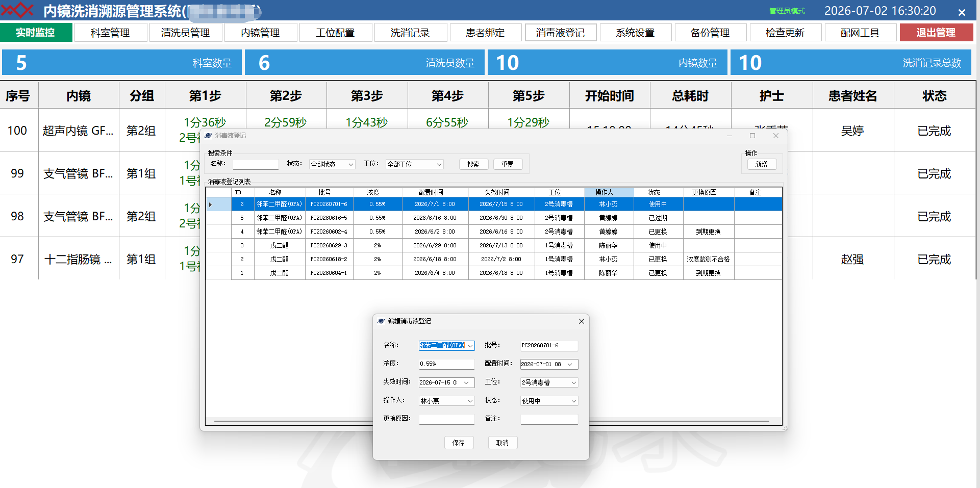Click the 取消 button
The width and height of the screenshot is (980, 488).
coord(503,443)
